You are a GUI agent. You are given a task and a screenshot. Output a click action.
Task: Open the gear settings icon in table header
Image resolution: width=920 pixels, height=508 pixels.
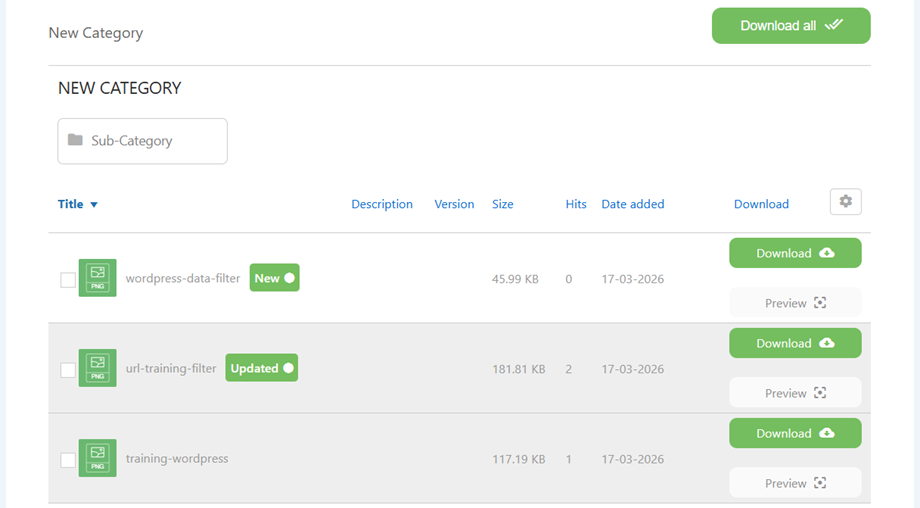tap(845, 202)
